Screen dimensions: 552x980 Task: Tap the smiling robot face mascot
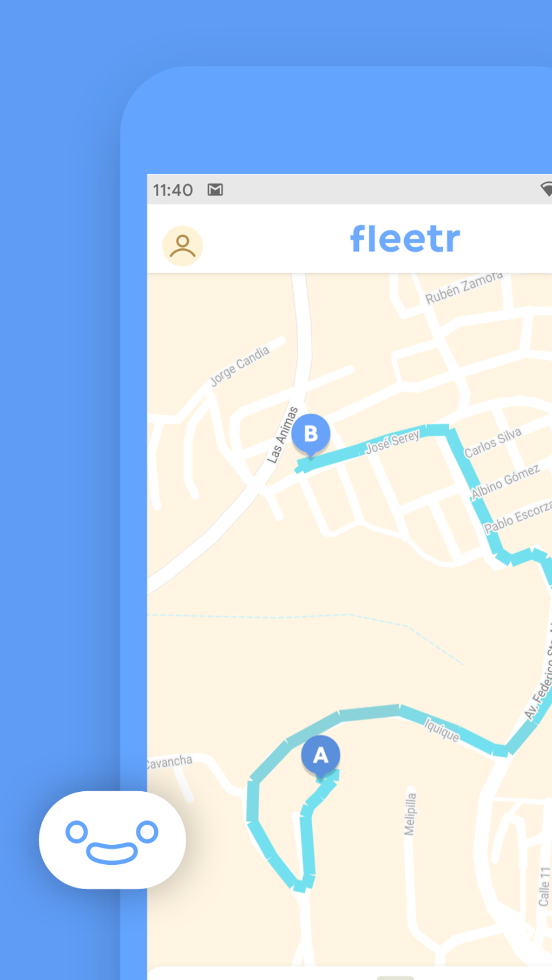point(113,840)
